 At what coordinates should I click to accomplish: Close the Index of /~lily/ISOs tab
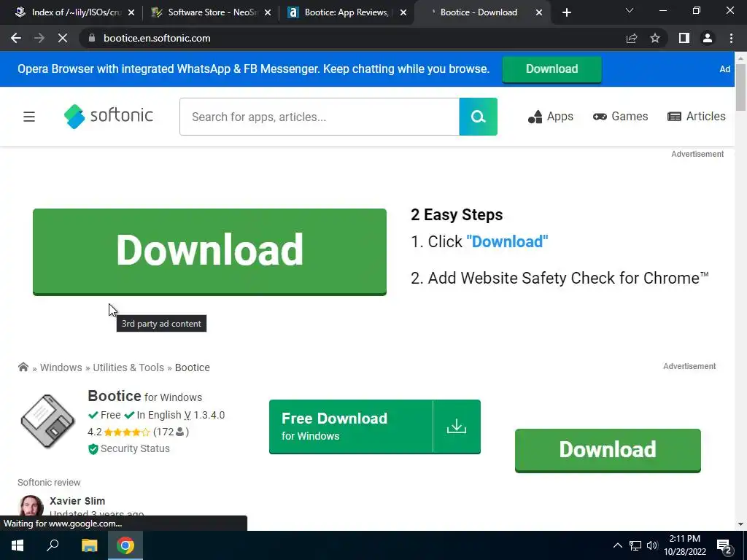coord(131,12)
